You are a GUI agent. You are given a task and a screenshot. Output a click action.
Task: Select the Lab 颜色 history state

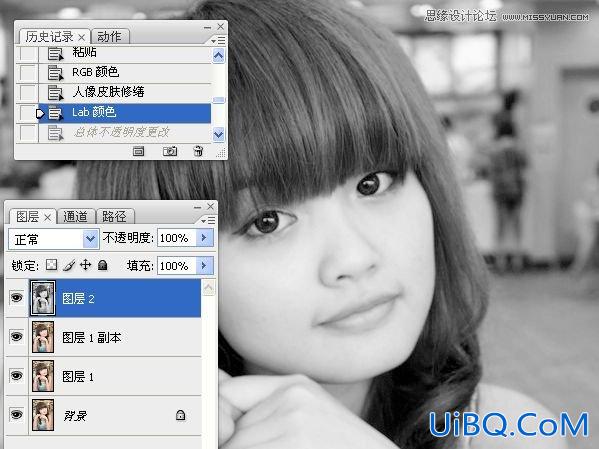[125, 113]
